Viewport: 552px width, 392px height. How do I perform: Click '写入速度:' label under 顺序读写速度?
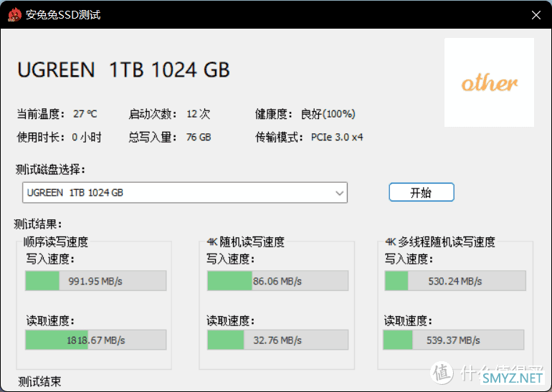[x=50, y=259]
